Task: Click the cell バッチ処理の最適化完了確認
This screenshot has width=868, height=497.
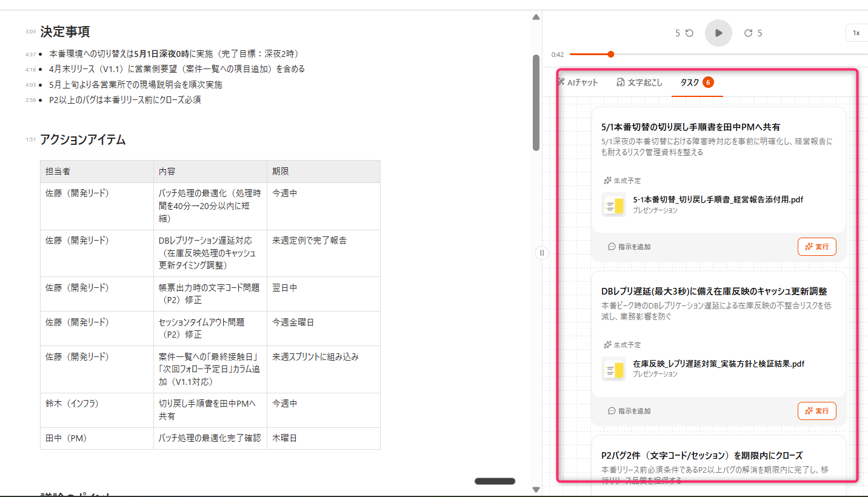Action: tap(210, 438)
